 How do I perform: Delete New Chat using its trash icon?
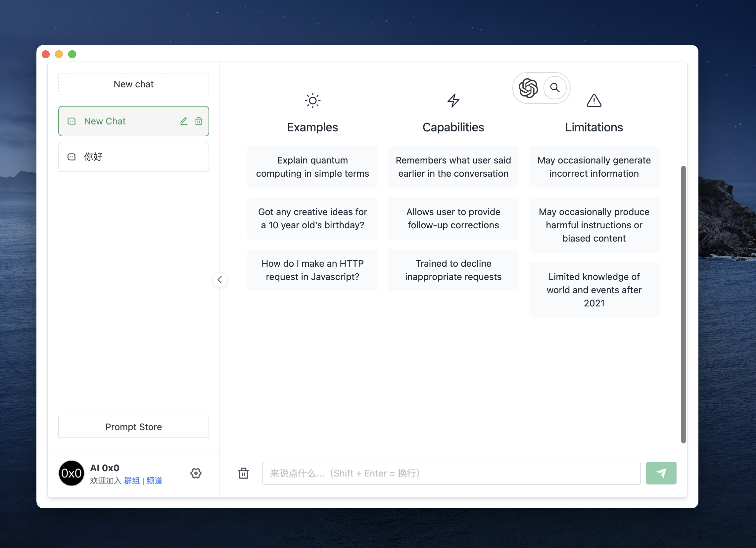[199, 121]
